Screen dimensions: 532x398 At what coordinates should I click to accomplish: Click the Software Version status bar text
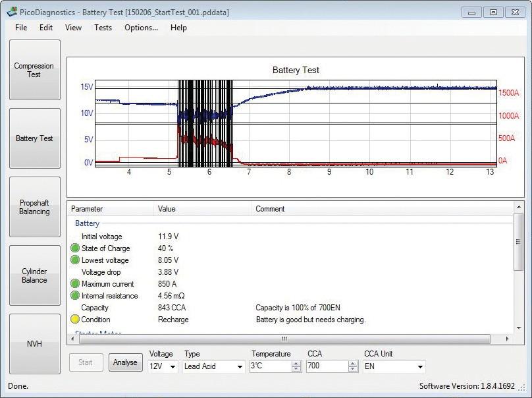(467, 386)
